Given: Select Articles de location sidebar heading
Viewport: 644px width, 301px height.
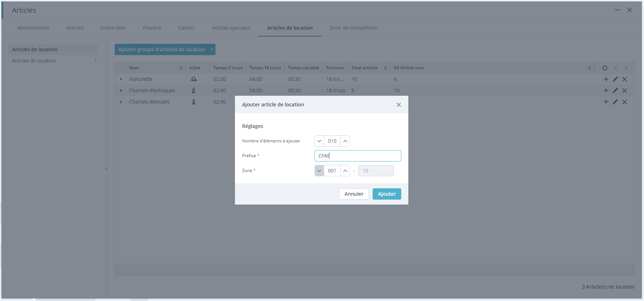Looking at the screenshot, I should click(x=53, y=49).
